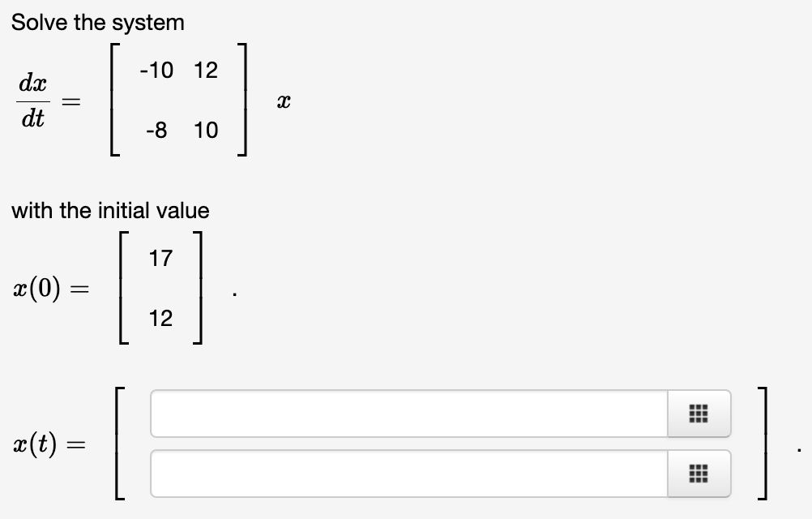The height and width of the screenshot is (519, 812).
Task: Select the dx/dt expression
Action: coord(32,101)
